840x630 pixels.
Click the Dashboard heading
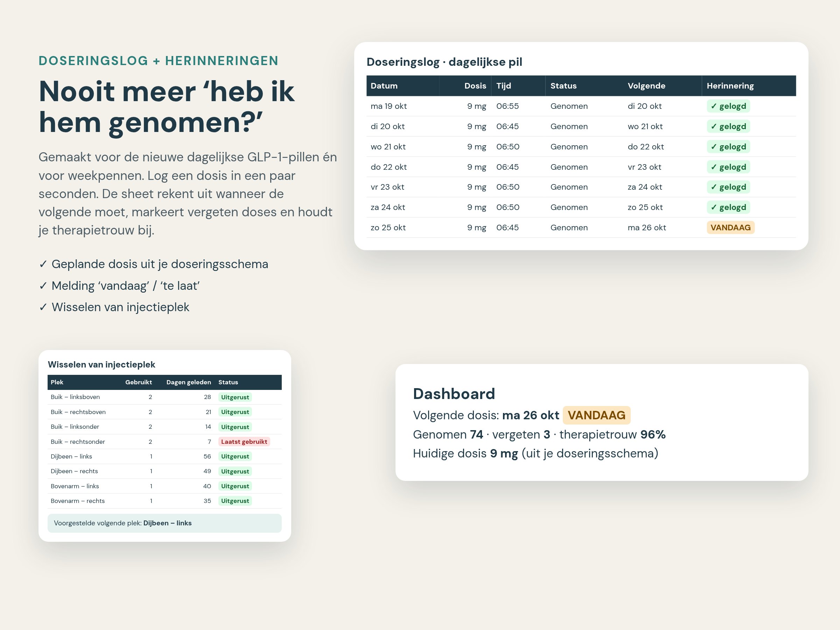pos(454,394)
